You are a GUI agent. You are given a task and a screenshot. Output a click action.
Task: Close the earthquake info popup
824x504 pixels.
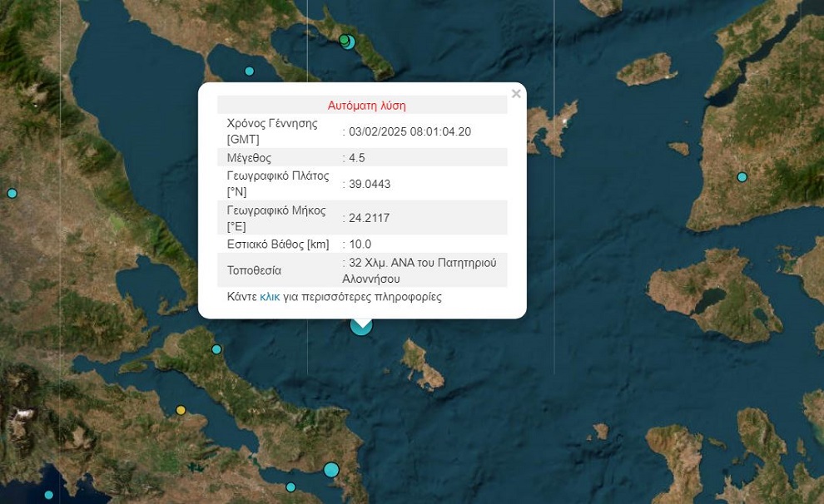click(516, 94)
